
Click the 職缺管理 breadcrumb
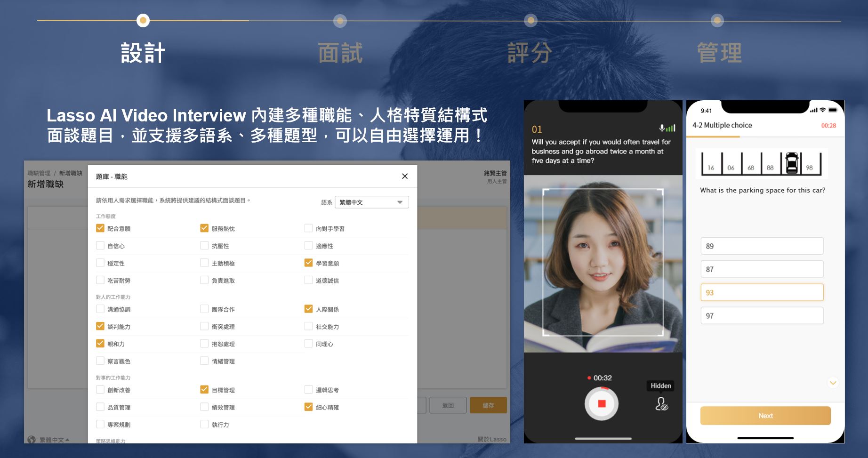pyautogui.click(x=39, y=173)
